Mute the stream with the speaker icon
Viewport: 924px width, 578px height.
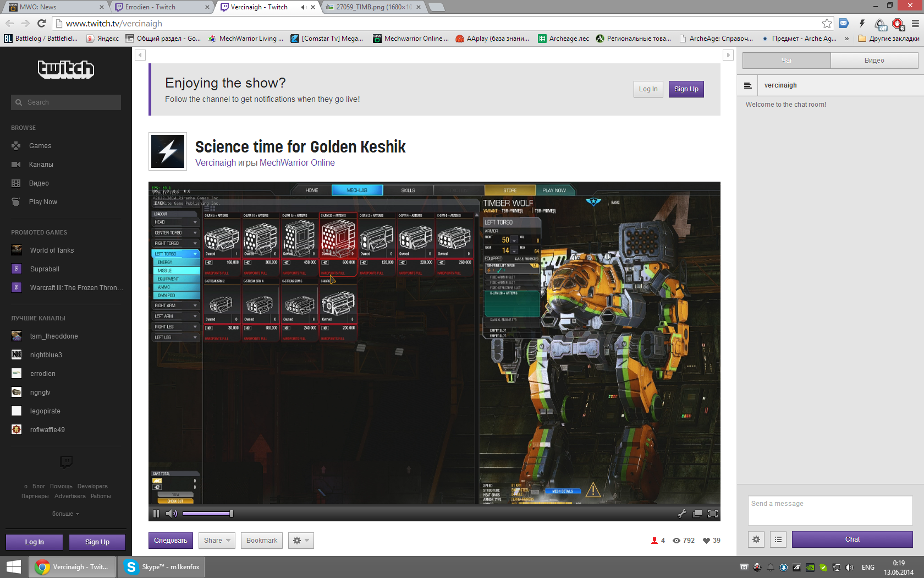171,514
